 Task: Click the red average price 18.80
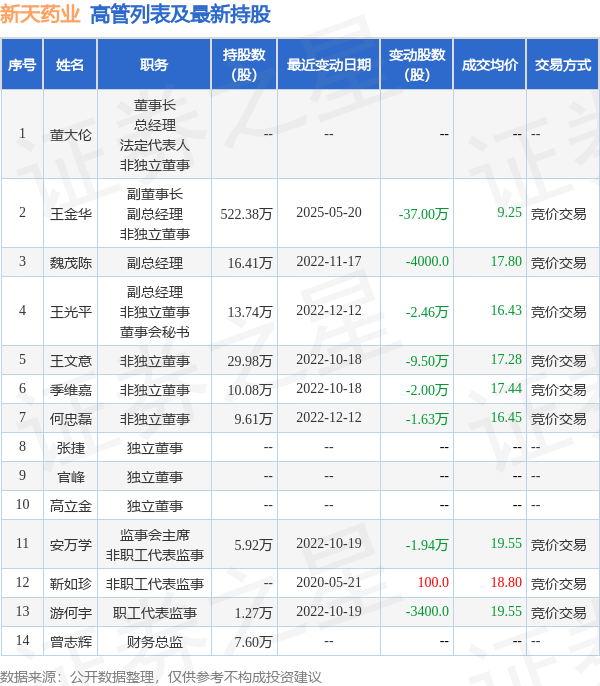506,583
